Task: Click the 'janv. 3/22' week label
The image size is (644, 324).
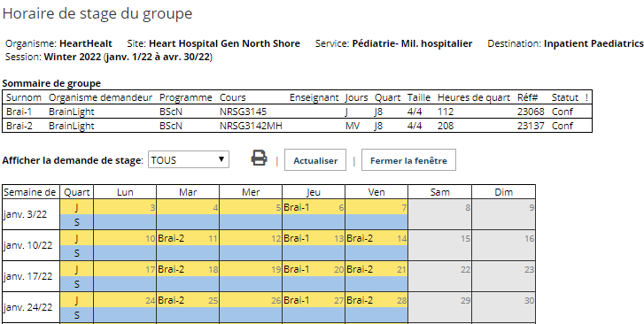Action: 25,214
